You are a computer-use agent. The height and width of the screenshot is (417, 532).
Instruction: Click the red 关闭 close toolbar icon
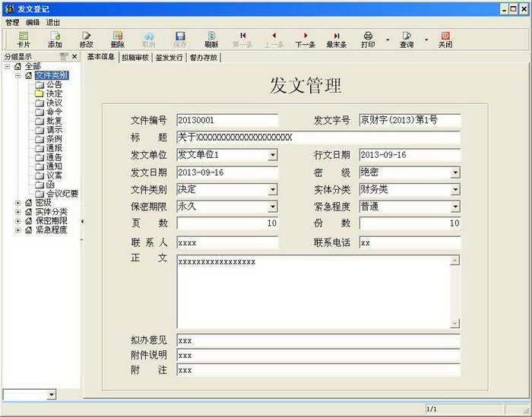click(x=445, y=39)
